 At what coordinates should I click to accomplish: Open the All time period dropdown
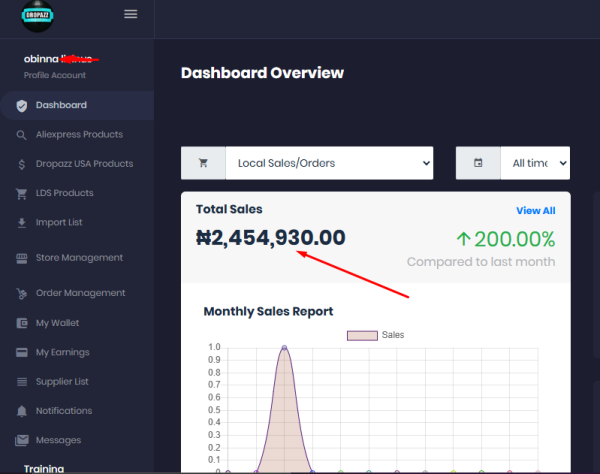(x=534, y=163)
